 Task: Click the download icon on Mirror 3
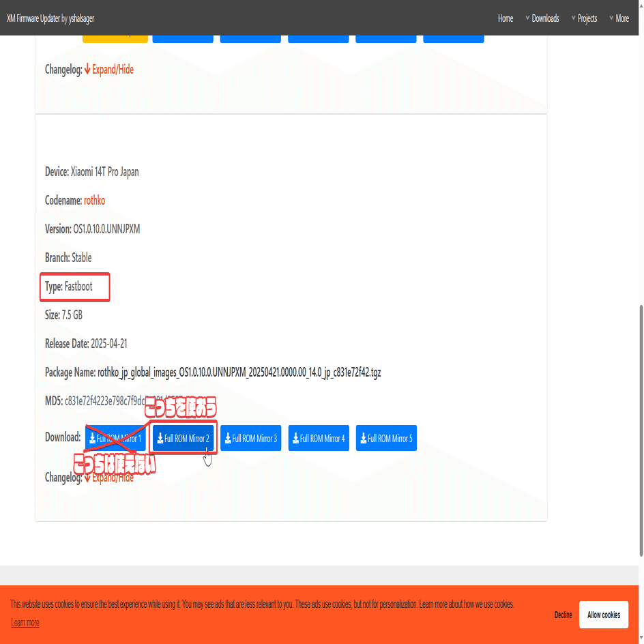pyautogui.click(x=228, y=438)
